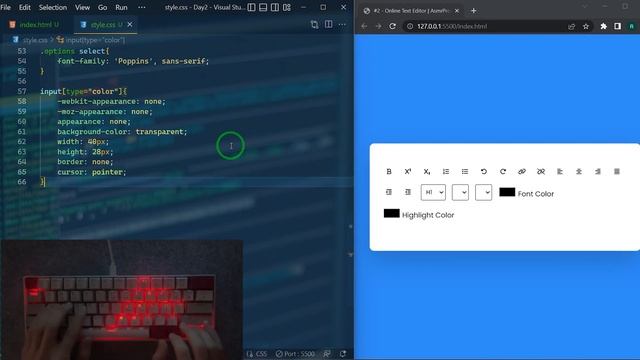
Task: Click the CSS language mode in status bar
Action: (x=261, y=354)
